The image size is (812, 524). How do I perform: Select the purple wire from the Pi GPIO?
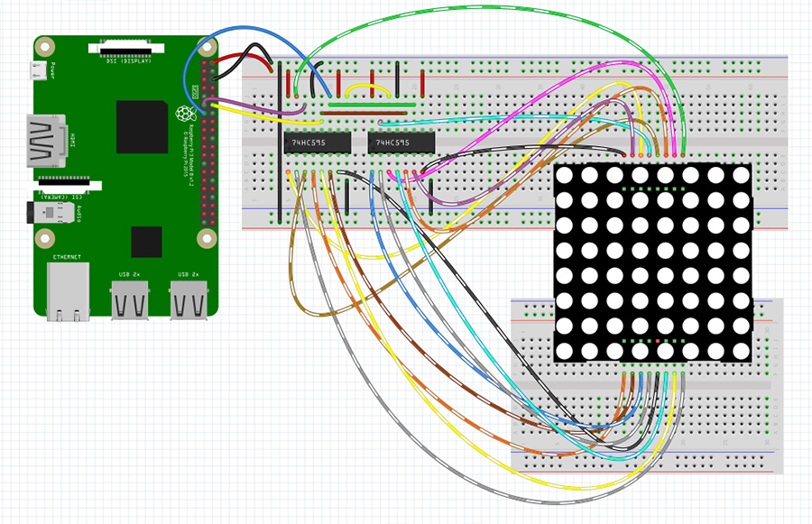point(254,107)
